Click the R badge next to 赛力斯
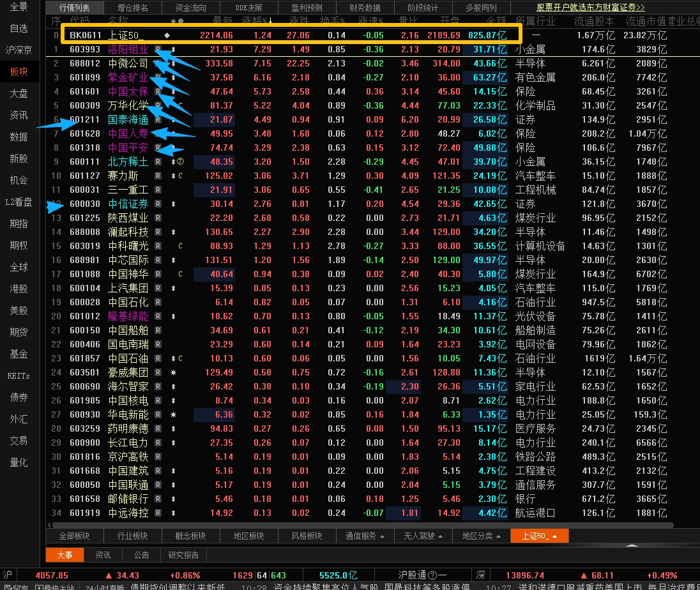Viewport: 700px width, 590px height. [x=158, y=176]
